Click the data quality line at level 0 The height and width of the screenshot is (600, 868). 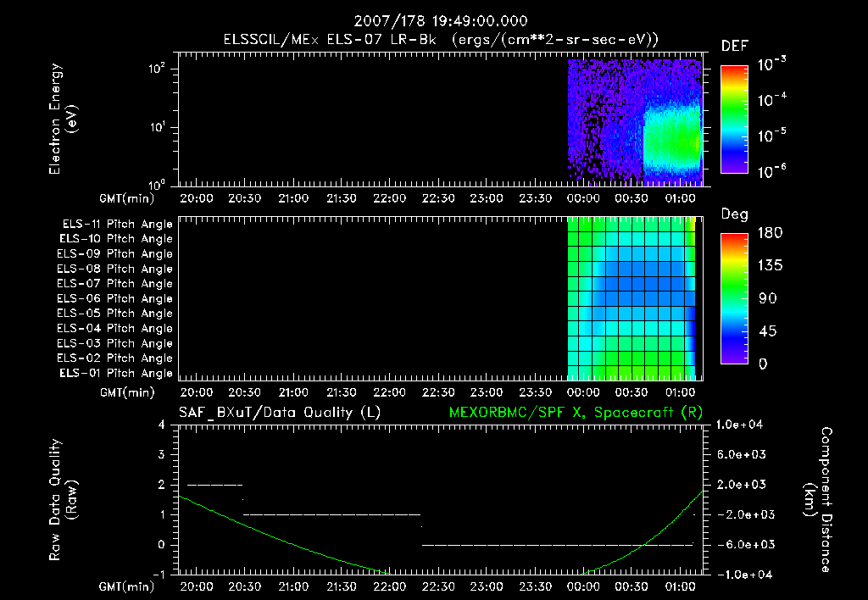click(x=558, y=545)
